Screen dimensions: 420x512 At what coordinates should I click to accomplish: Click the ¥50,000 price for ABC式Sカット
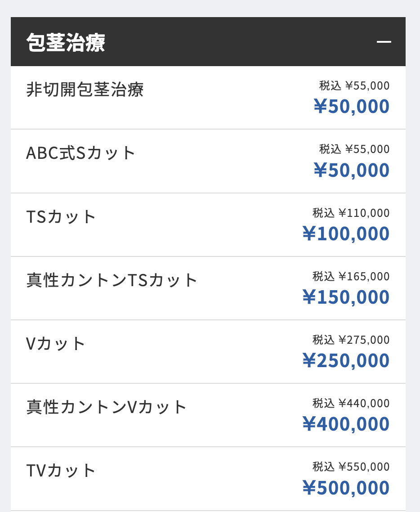[x=352, y=170]
